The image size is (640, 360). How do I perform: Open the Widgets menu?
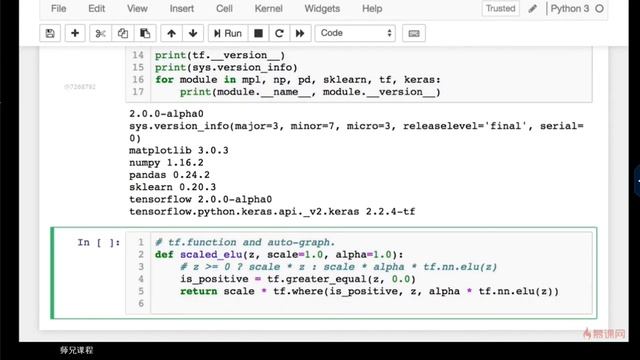tap(322, 9)
